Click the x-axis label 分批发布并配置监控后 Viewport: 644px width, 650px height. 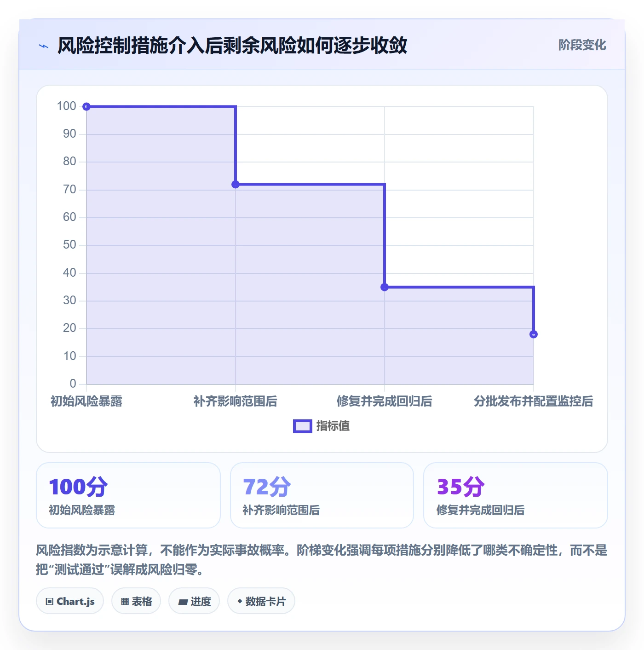(534, 401)
